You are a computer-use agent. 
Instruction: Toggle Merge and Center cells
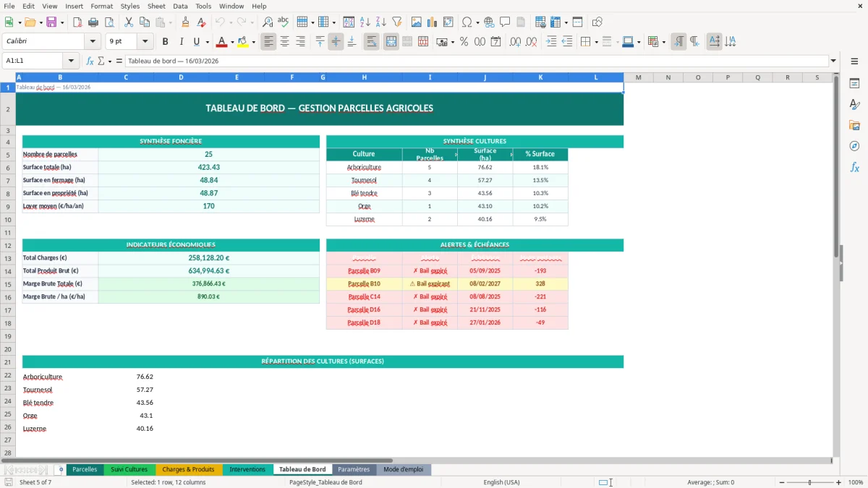[391, 42]
